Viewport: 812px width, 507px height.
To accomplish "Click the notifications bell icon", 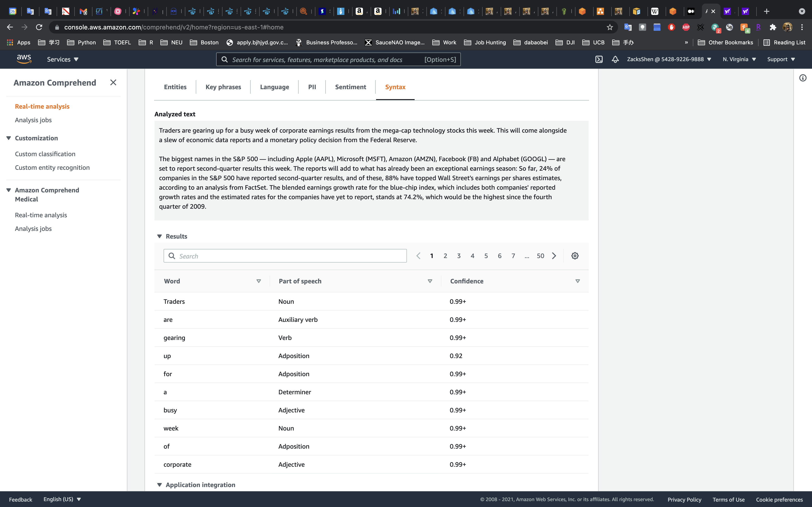I will [615, 59].
